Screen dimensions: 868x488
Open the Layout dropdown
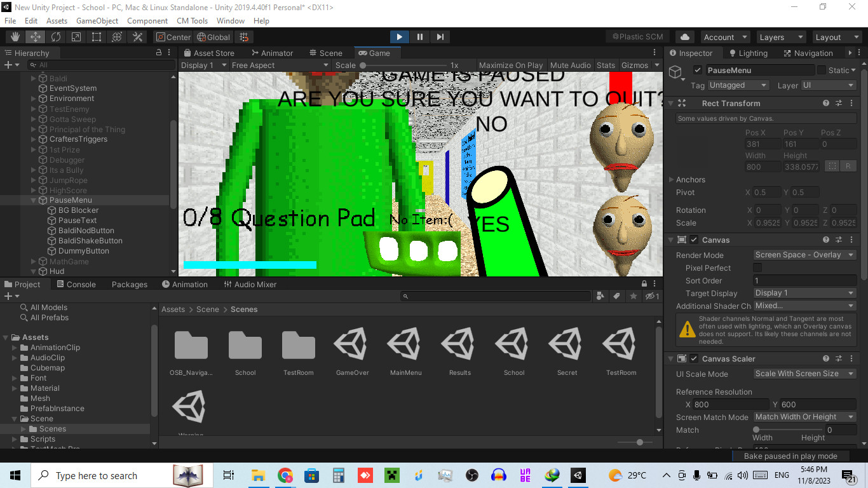[x=836, y=37]
